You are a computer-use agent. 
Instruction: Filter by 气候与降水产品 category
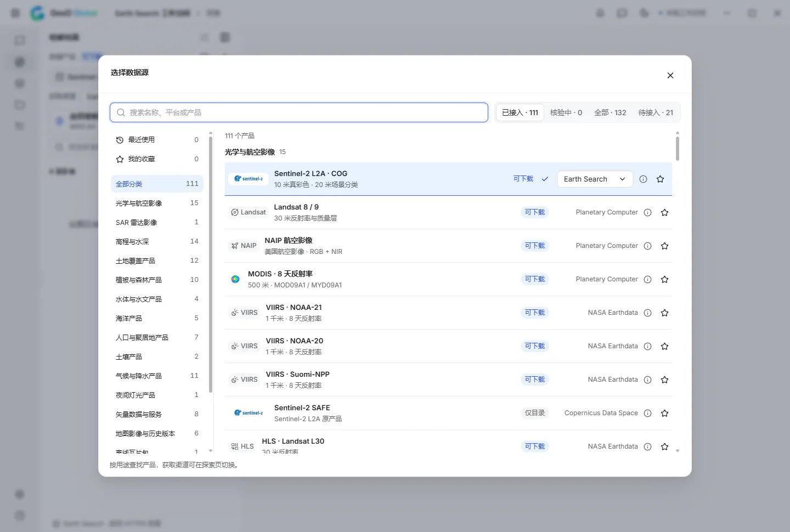(x=157, y=376)
